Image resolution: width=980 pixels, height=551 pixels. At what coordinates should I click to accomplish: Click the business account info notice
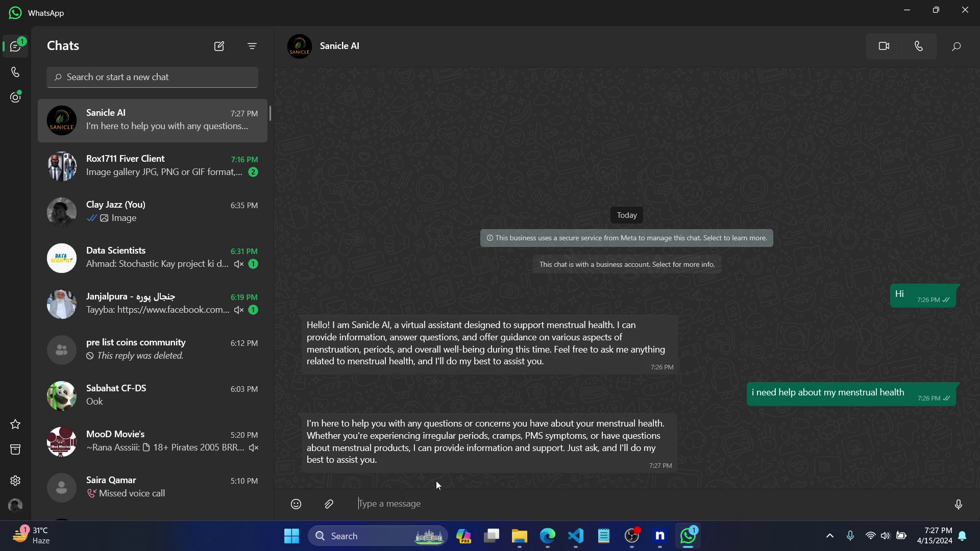pos(626,265)
